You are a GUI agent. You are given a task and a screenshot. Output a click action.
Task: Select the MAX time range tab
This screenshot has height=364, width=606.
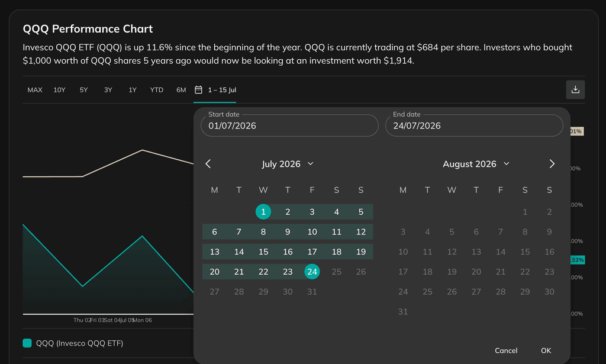click(x=35, y=90)
